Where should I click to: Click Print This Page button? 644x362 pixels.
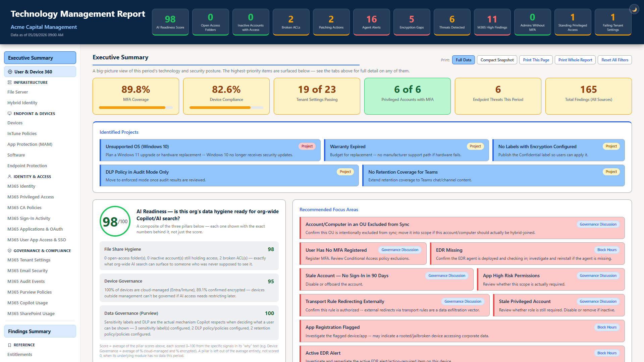(536, 60)
